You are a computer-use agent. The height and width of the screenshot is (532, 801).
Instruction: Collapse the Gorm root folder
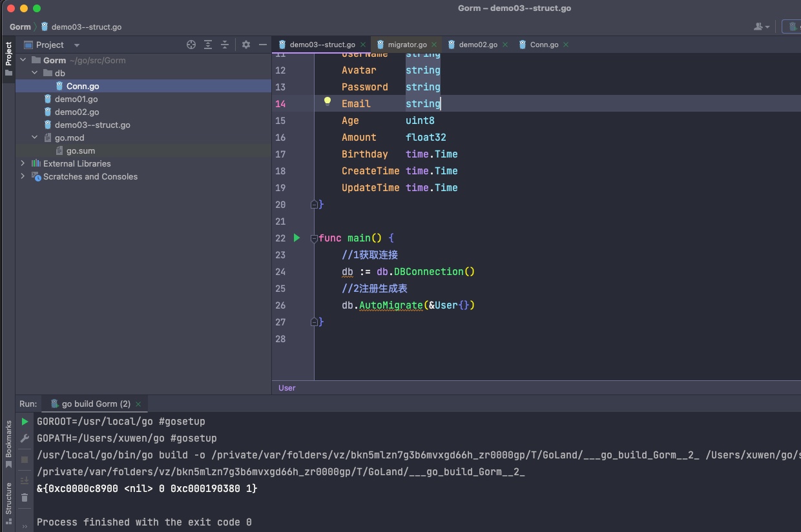23,60
